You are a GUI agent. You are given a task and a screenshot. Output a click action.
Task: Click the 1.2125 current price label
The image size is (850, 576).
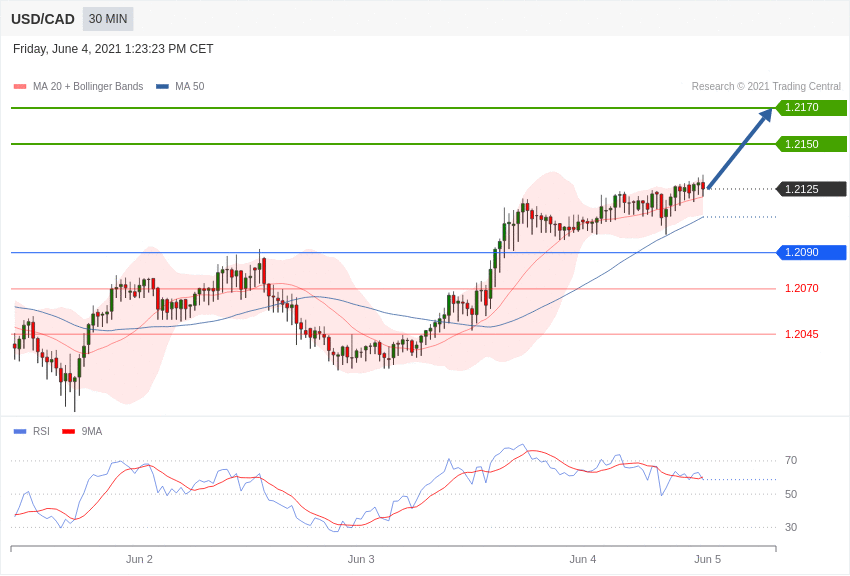tap(811, 189)
